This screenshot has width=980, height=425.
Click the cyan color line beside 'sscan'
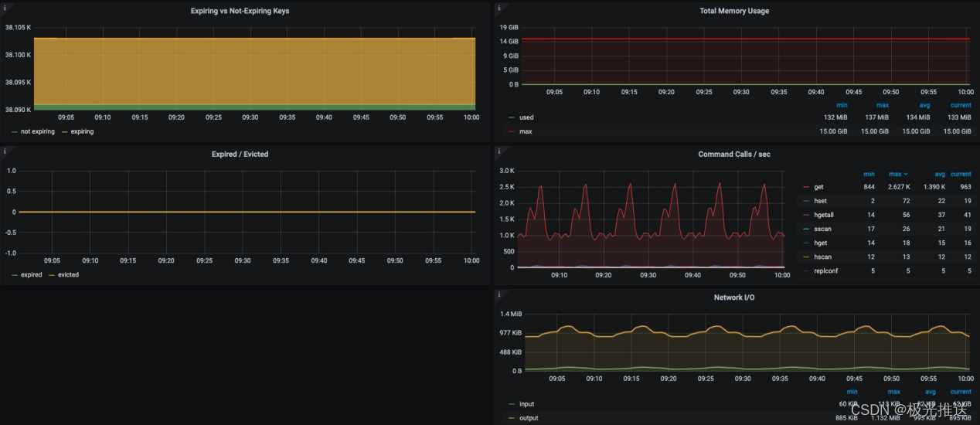[x=806, y=229]
